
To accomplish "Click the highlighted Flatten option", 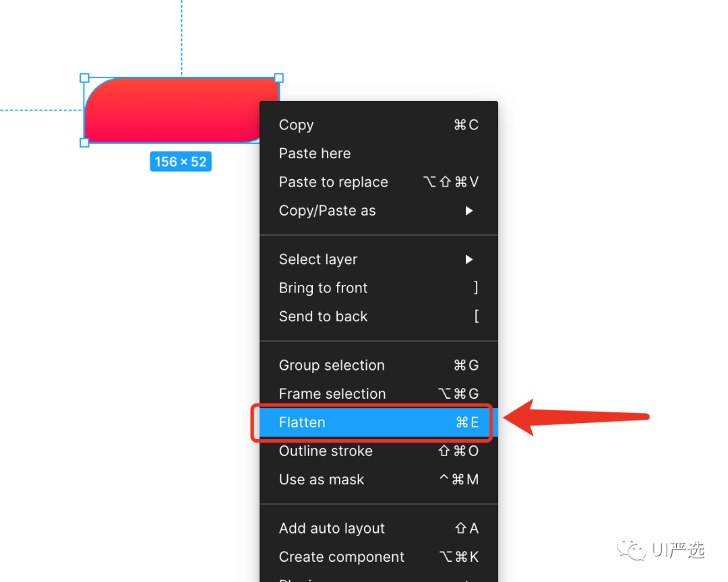I will click(x=378, y=422).
